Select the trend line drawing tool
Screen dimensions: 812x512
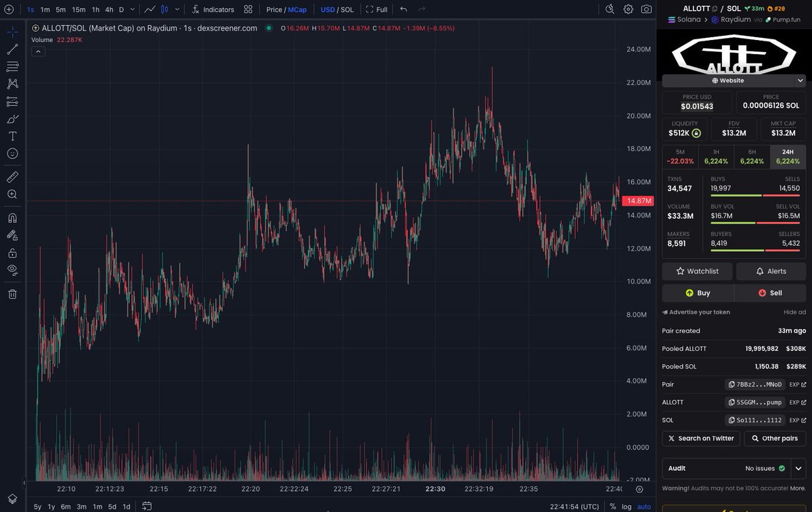pyautogui.click(x=12, y=49)
